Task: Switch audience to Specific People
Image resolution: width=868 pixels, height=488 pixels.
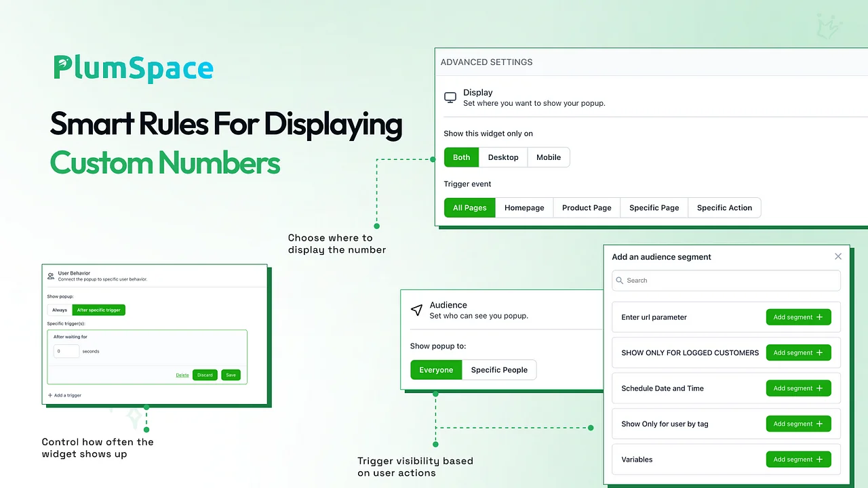Action: 499,370
